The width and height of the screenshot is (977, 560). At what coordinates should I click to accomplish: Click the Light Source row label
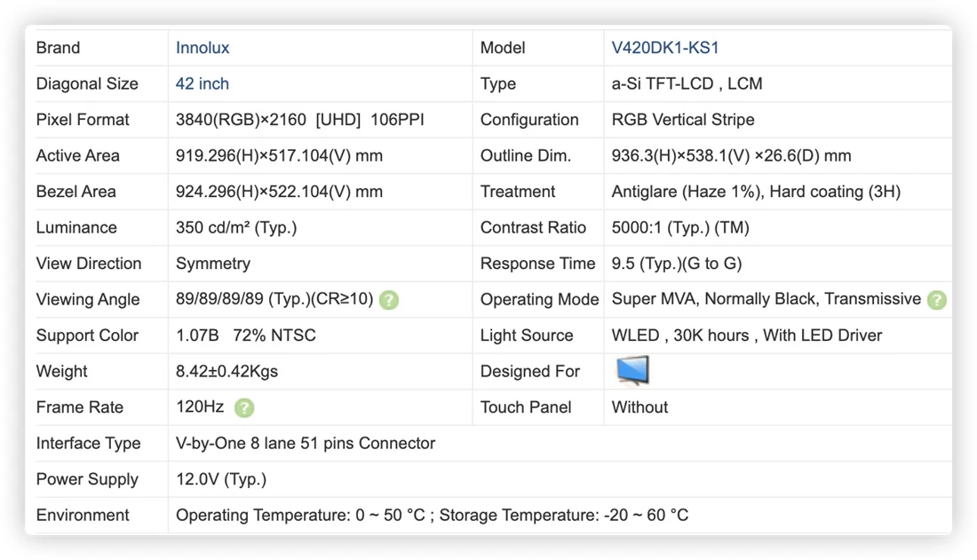527,335
